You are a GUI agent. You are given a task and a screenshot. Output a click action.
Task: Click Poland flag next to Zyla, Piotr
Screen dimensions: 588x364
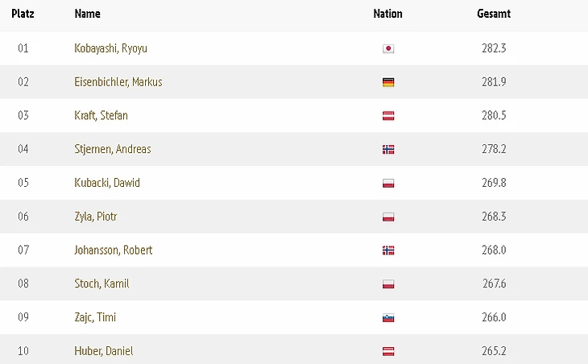(x=388, y=217)
